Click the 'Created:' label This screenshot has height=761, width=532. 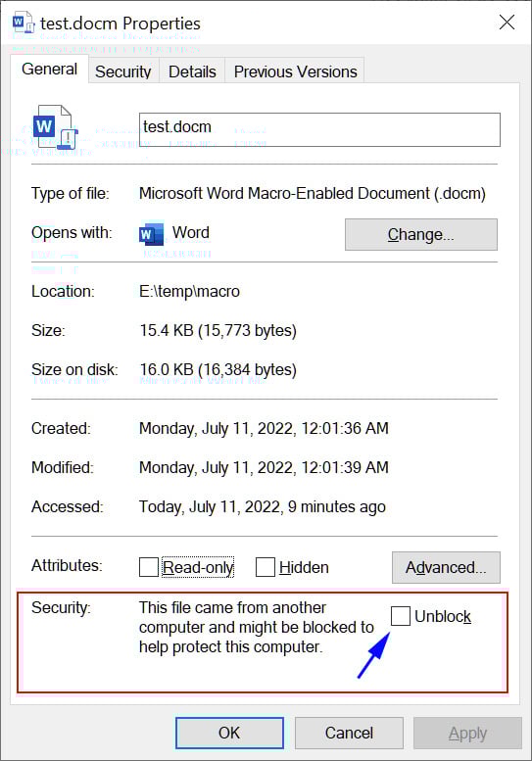tap(61, 429)
